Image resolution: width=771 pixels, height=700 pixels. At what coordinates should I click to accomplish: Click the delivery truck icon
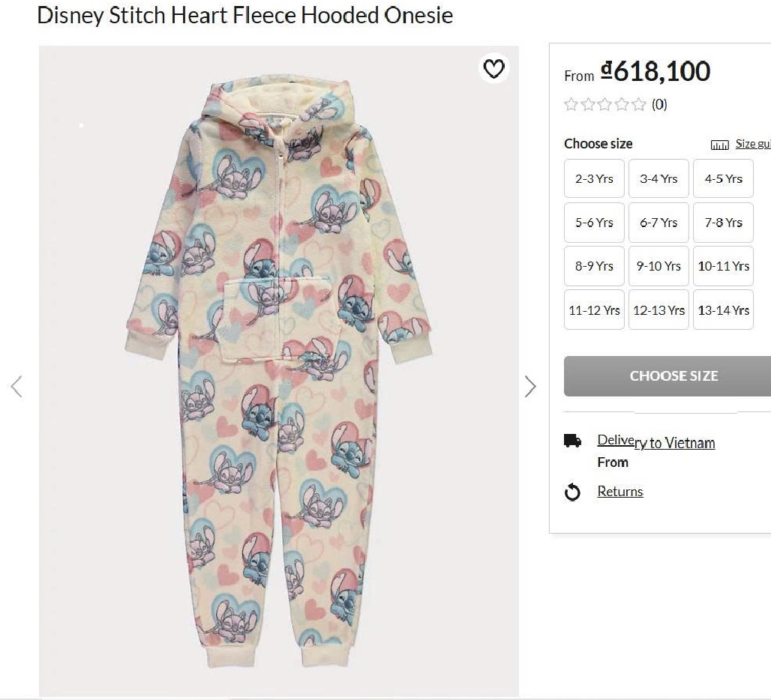[572, 441]
